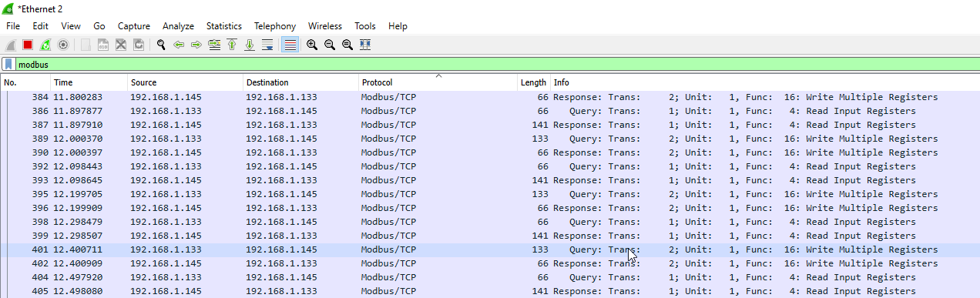Select packet 393 at time 12.098645

pyautogui.click(x=490, y=180)
